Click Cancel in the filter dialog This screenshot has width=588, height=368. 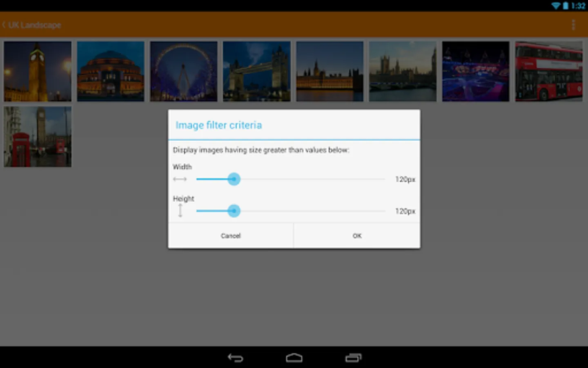pyautogui.click(x=231, y=236)
